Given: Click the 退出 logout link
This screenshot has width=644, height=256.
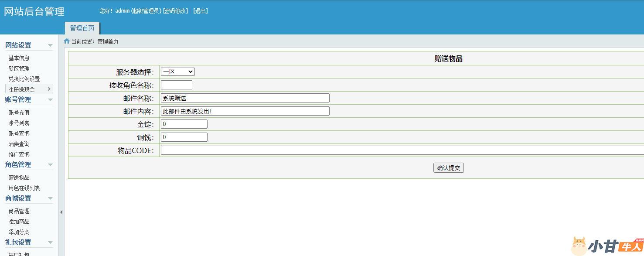Looking at the screenshot, I should 201,11.
